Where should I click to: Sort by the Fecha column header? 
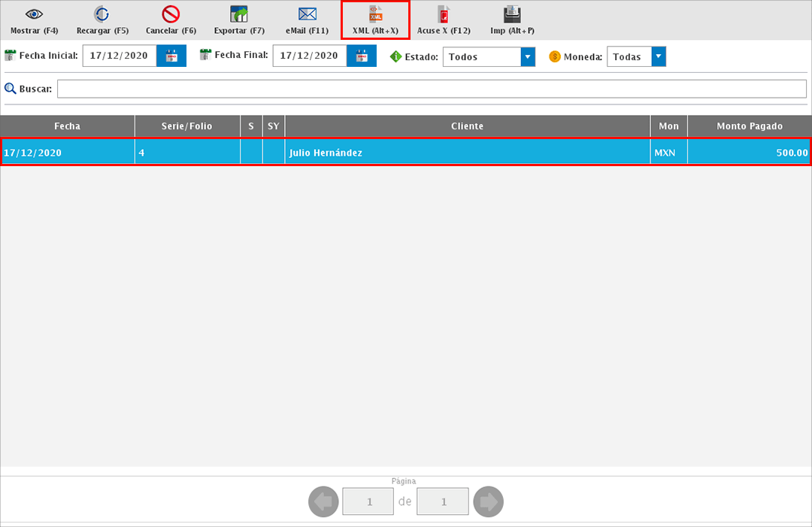pyautogui.click(x=67, y=126)
